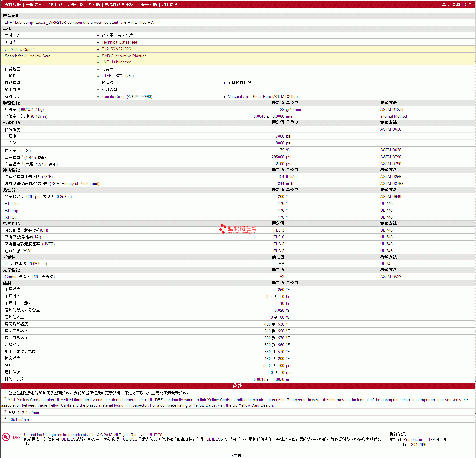The width and height of the screenshot is (476, 458).
Task: Click the 背压 row label
Action: pyautogui.click(x=8, y=365)
